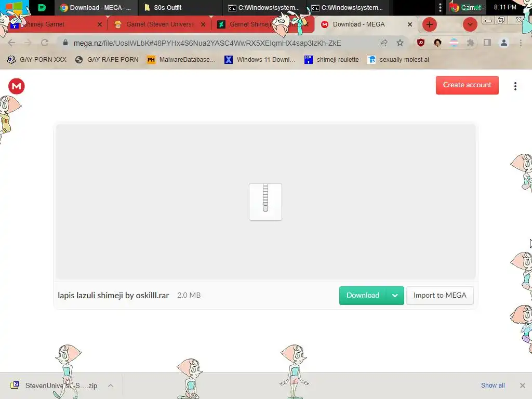Click Show all downloads
The height and width of the screenshot is (399, 532).
pyautogui.click(x=493, y=385)
